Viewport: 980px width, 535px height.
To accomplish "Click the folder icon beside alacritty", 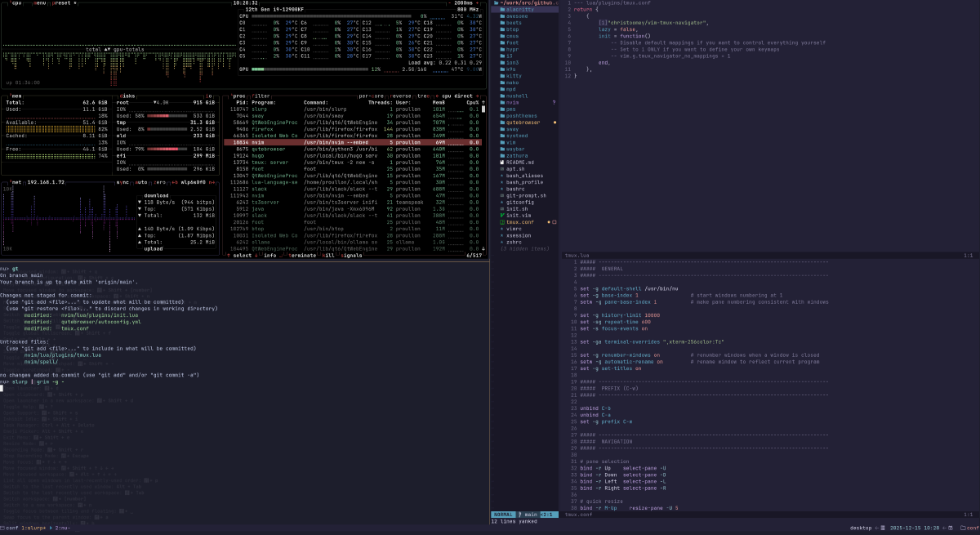I will [x=502, y=8].
